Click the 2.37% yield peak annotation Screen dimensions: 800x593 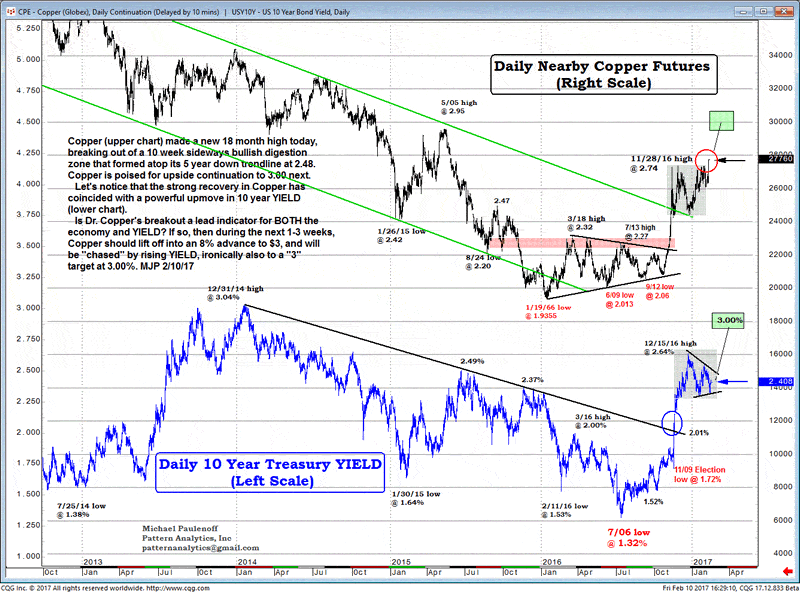tap(532, 380)
